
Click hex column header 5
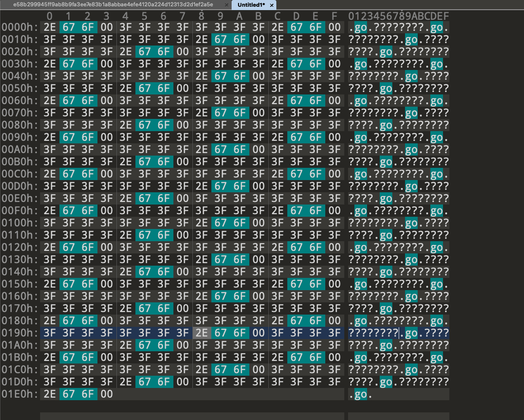click(x=145, y=17)
